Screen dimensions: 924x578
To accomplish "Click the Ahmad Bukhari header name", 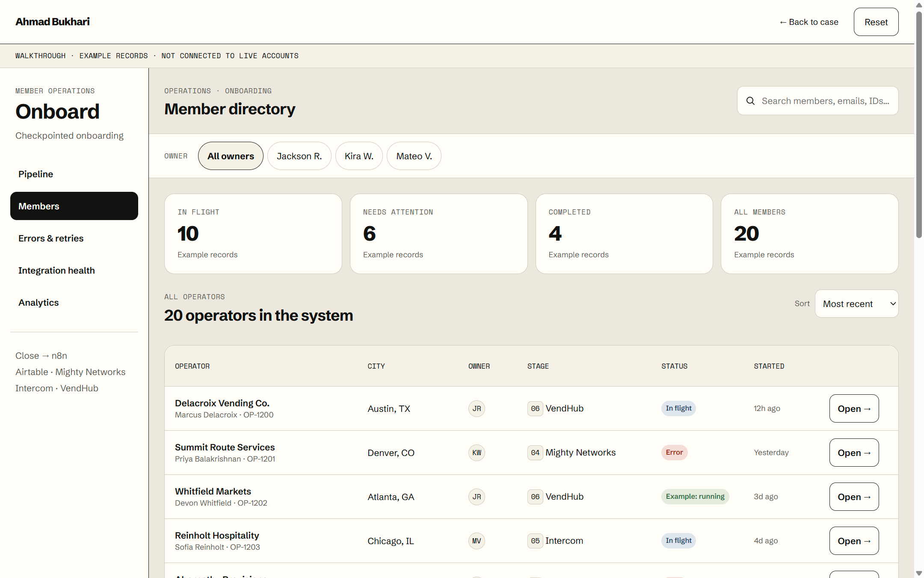I will click(53, 22).
